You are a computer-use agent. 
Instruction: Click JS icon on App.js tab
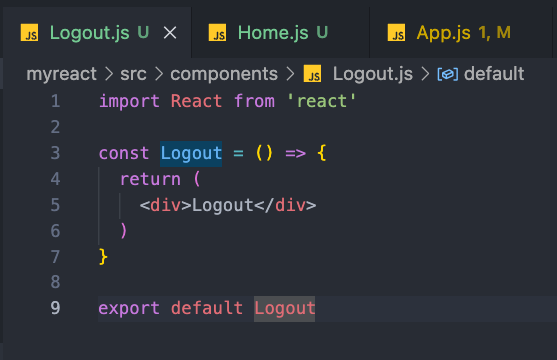tap(396, 33)
